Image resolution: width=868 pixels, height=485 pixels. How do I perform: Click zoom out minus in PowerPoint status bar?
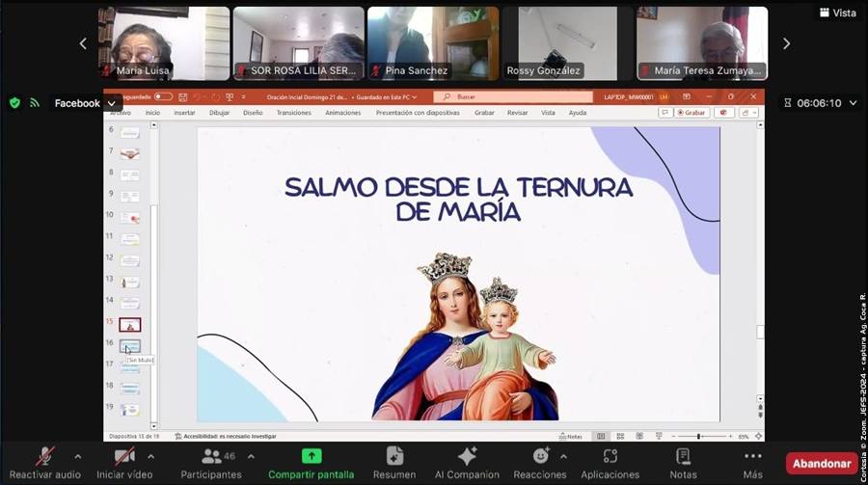673,436
